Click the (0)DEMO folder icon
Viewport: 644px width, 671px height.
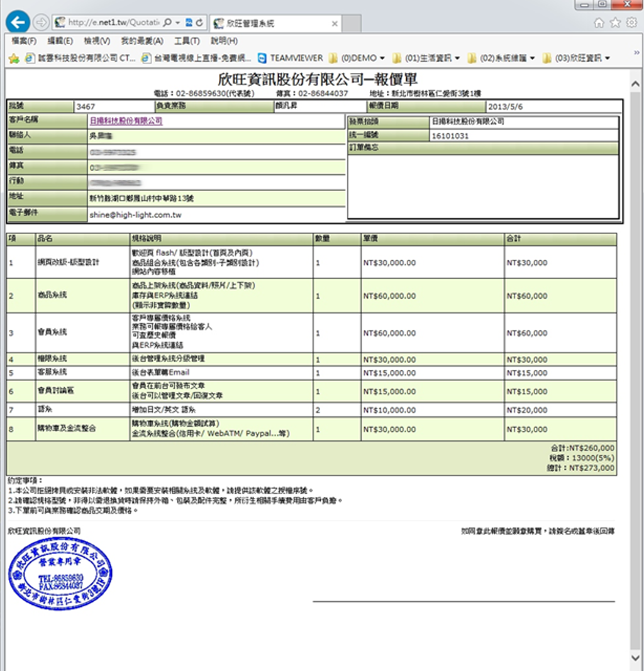click(x=333, y=58)
